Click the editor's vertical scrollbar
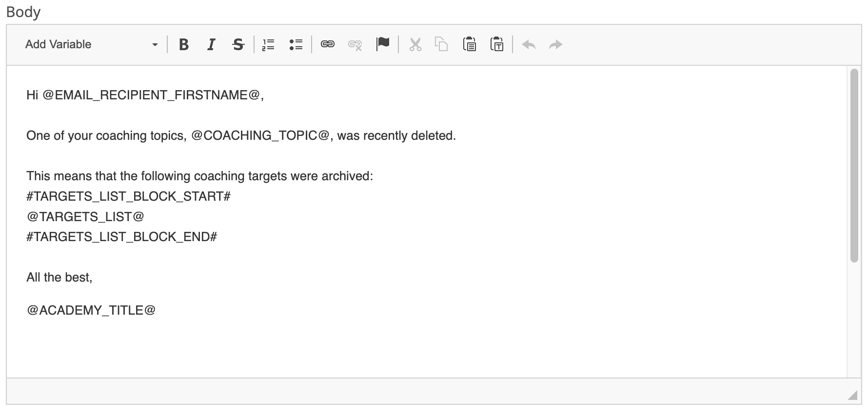The width and height of the screenshot is (868, 415). (854, 166)
